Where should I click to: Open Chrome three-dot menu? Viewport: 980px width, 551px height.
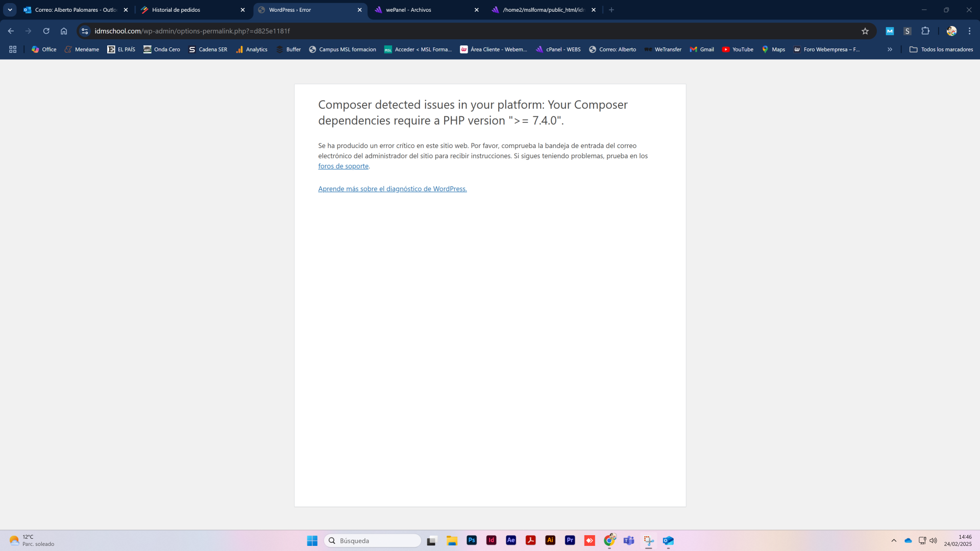(x=969, y=31)
